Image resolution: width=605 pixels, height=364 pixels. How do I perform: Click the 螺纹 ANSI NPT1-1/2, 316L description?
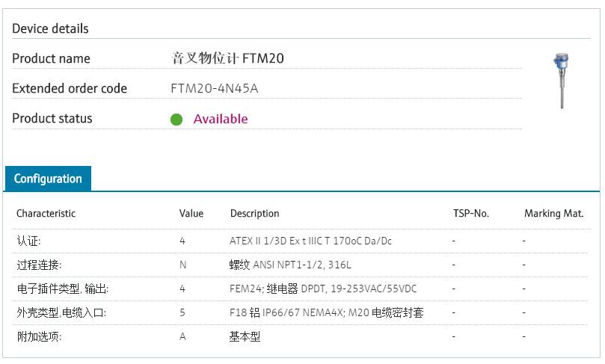tap(290, 265)
